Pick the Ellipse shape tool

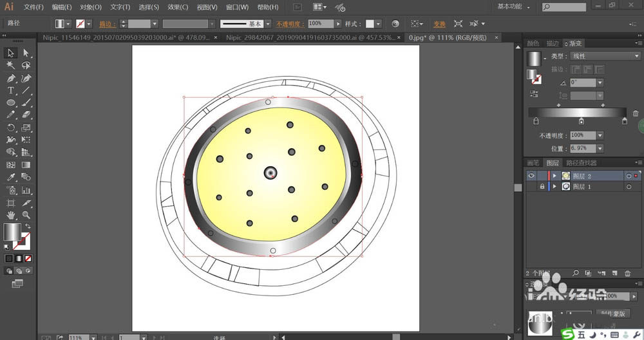(11, 103)
